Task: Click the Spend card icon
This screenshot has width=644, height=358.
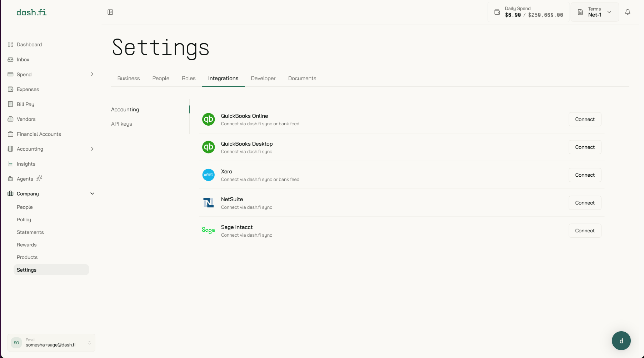Action: click(10, 74)
